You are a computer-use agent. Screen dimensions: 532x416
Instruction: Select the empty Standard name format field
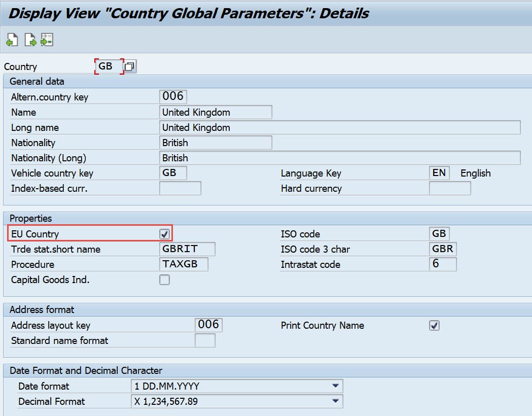pyautogui.click(x=205, y=340)
